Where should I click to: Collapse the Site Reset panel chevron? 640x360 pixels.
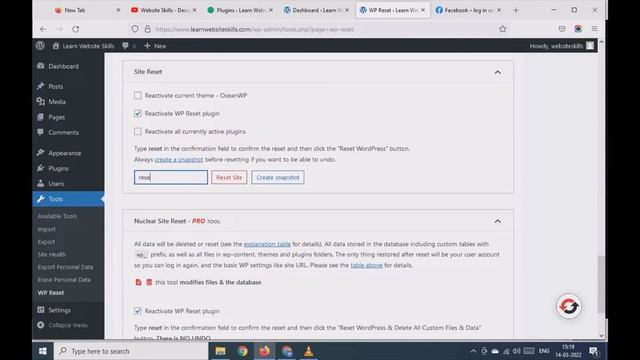498,72
